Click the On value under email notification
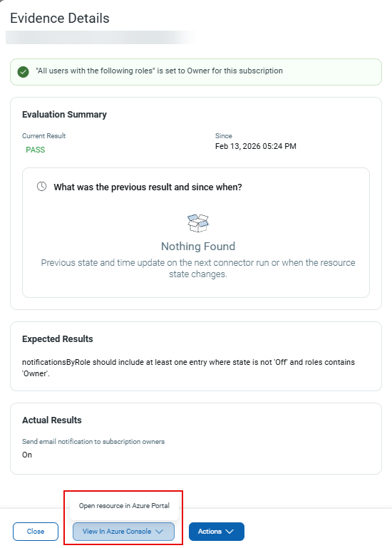This screenshot has width=392, height=548. pyautogui.click(x=27, y=455)
